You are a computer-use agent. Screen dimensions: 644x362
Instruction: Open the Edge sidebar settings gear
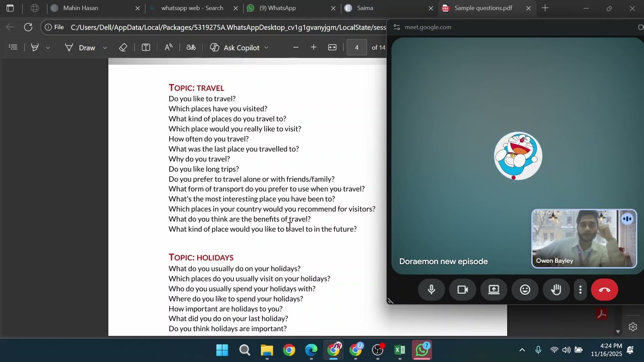[633, 327]
